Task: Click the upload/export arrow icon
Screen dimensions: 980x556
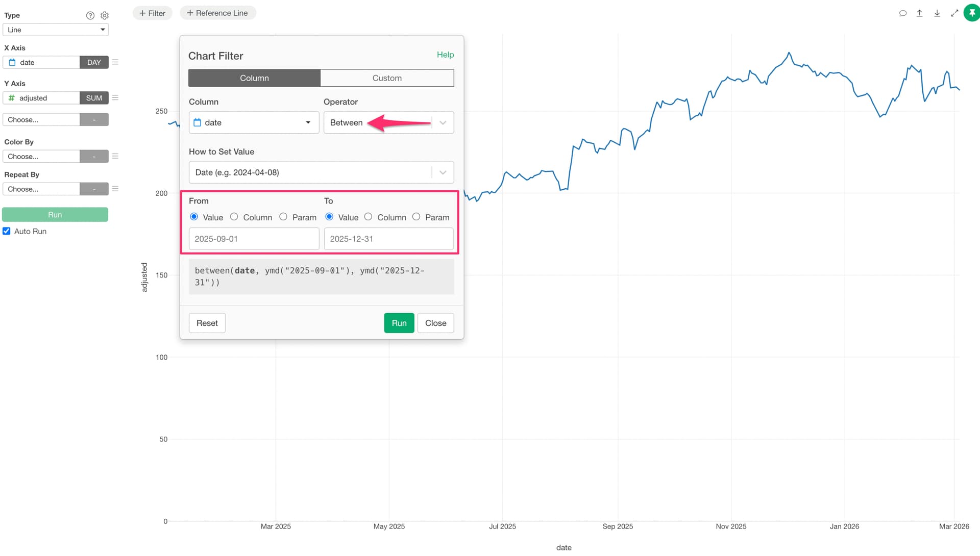Action: [919, 13]
